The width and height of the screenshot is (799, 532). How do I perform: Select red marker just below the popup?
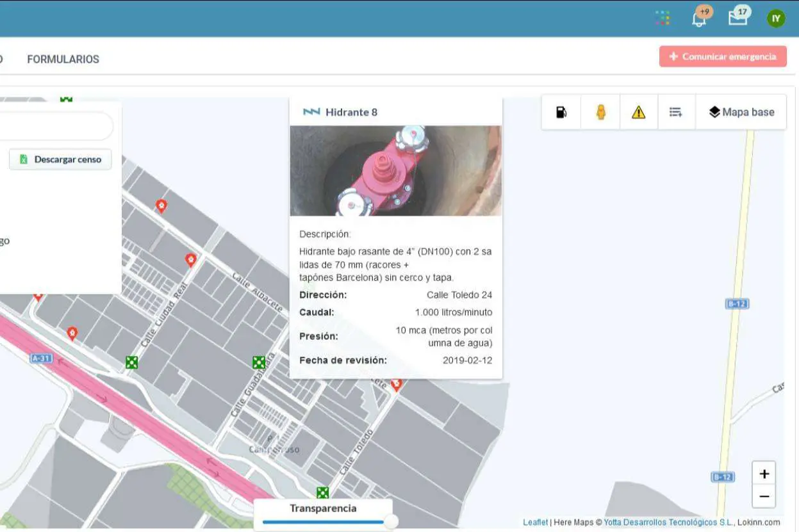pyautogui.click(x=396, y=384)
